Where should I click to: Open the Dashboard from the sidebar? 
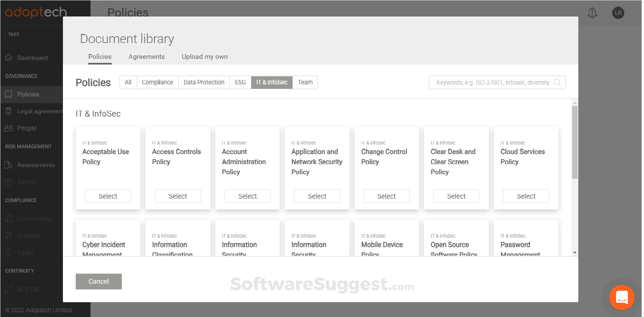(x=32, y=57)
